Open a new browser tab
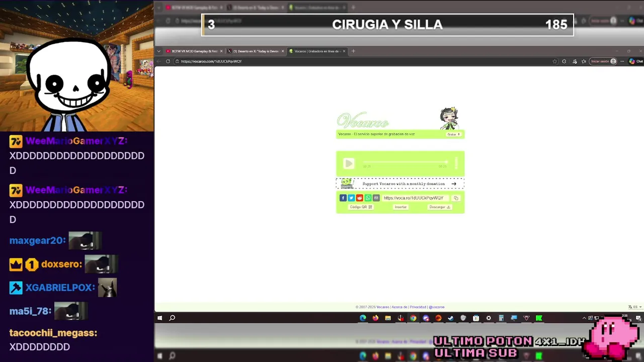The height and width of the screenshot is (362, 644). point(353,51)
